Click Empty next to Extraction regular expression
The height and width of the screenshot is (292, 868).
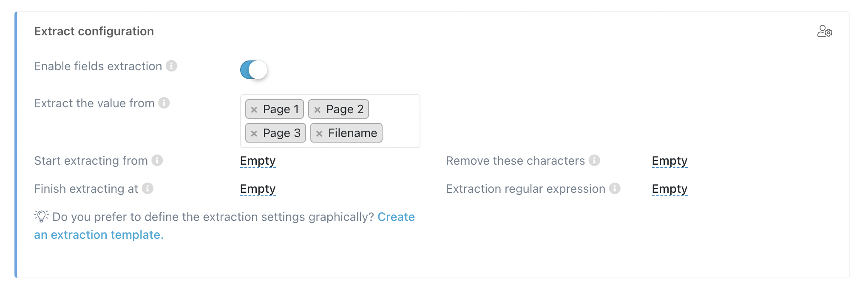point(670,189)
